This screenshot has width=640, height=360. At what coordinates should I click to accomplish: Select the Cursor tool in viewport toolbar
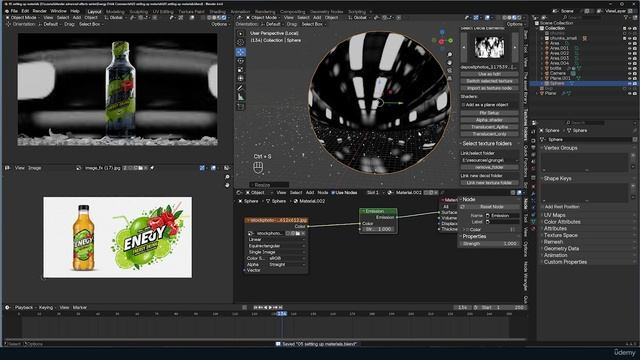pos(240,42)
